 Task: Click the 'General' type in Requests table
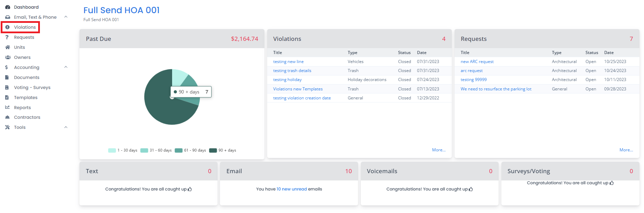[559, 89]
